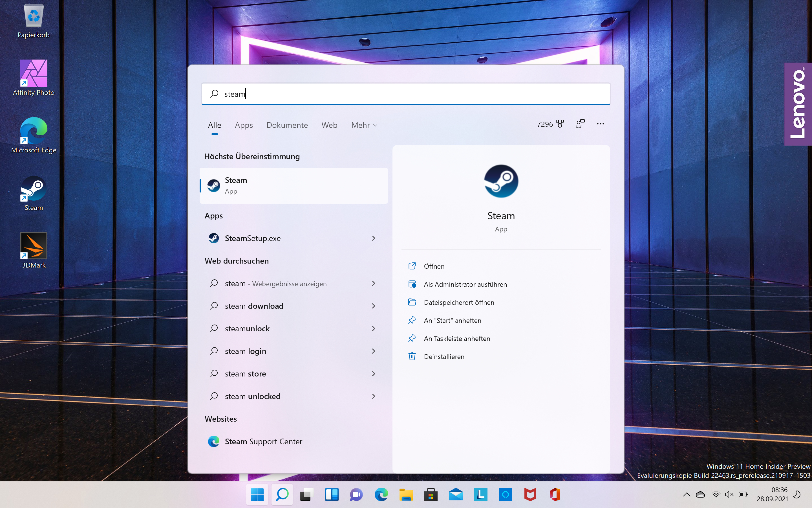The image size is (812, 508).
Task: Click the Search icon on the taskbar
Action: click(x=282, y=494)
